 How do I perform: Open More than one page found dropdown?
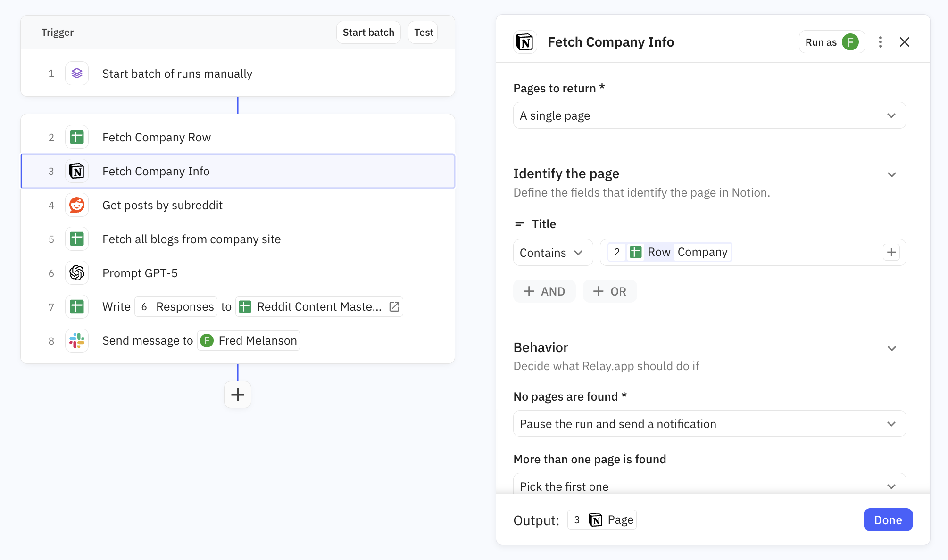(709, 486)
